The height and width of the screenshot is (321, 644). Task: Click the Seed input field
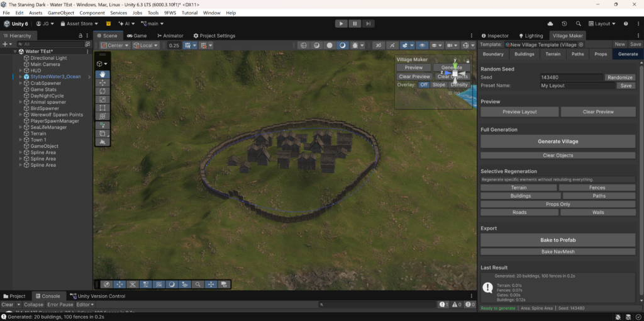click(x=570, y=77)
